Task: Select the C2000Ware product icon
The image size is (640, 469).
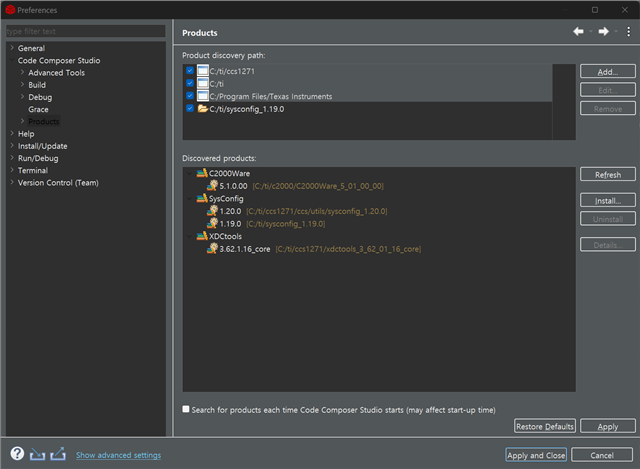Action: click(x=201, y=173)
